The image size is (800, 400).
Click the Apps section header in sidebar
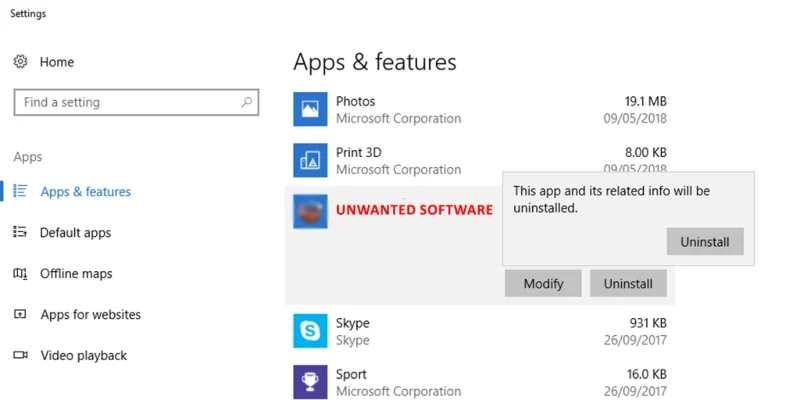coord(28,157)
